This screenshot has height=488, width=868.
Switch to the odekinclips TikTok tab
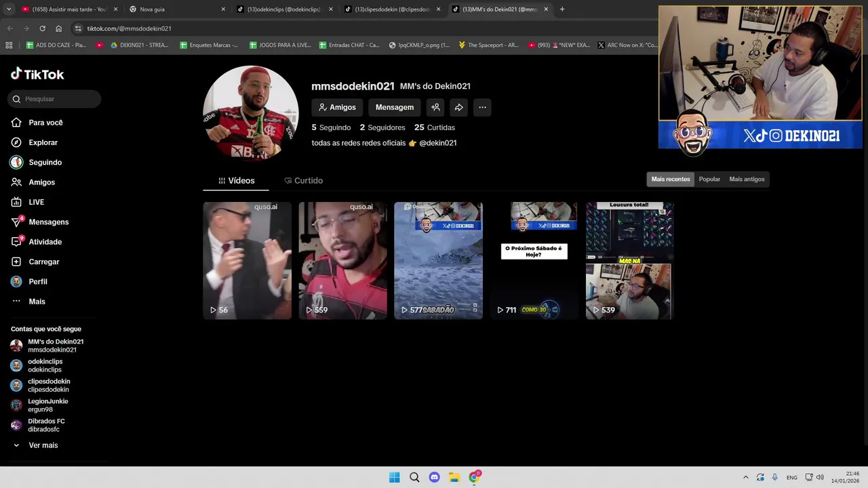283,9
